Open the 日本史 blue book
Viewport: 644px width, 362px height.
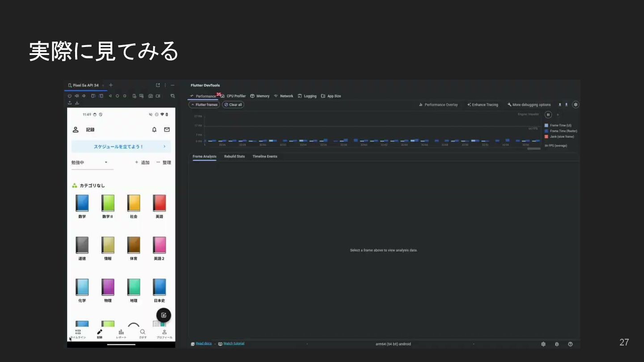tap(159, 287)
